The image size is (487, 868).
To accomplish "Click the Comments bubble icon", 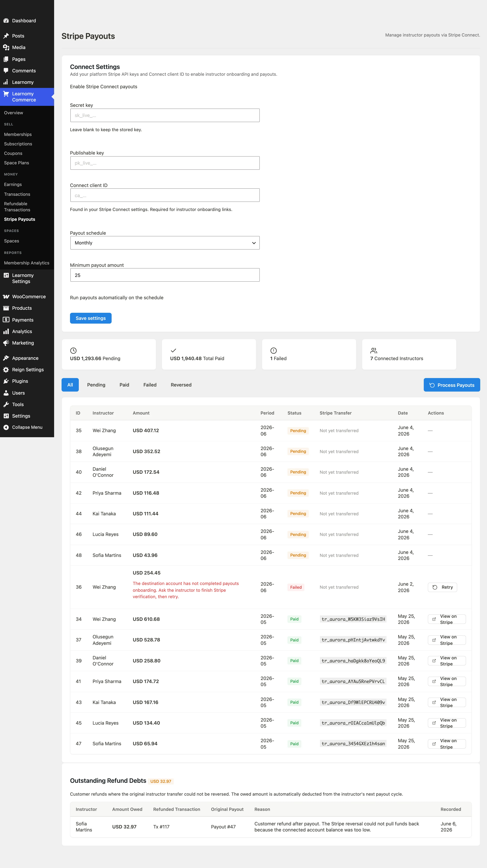I will pos(6,71).
